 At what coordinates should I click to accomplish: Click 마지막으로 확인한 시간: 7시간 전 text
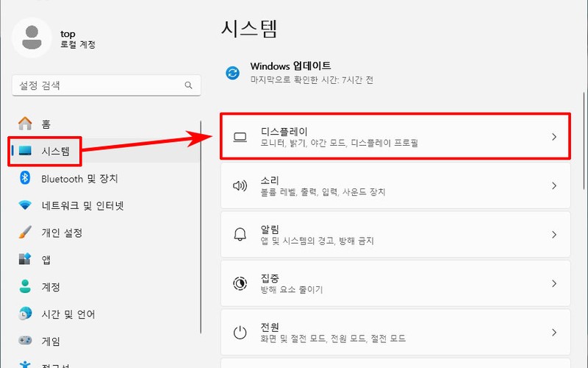point(312,79)
